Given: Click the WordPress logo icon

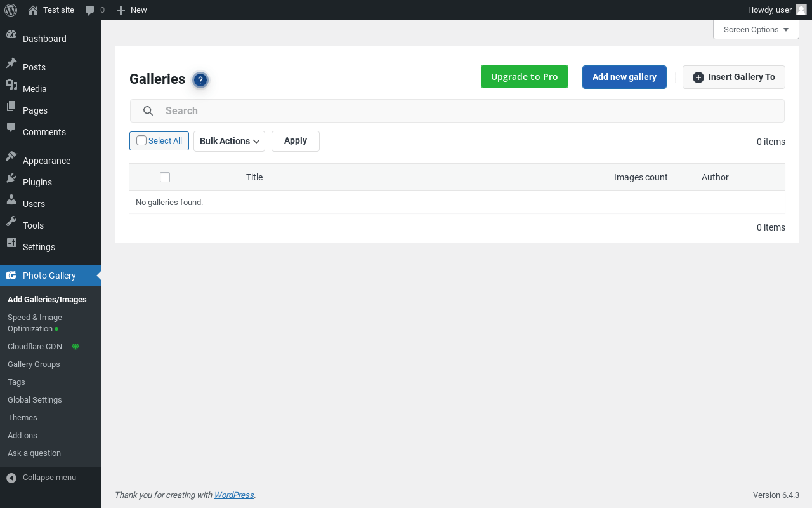Looking at the screenshot, I should (11, 10).
